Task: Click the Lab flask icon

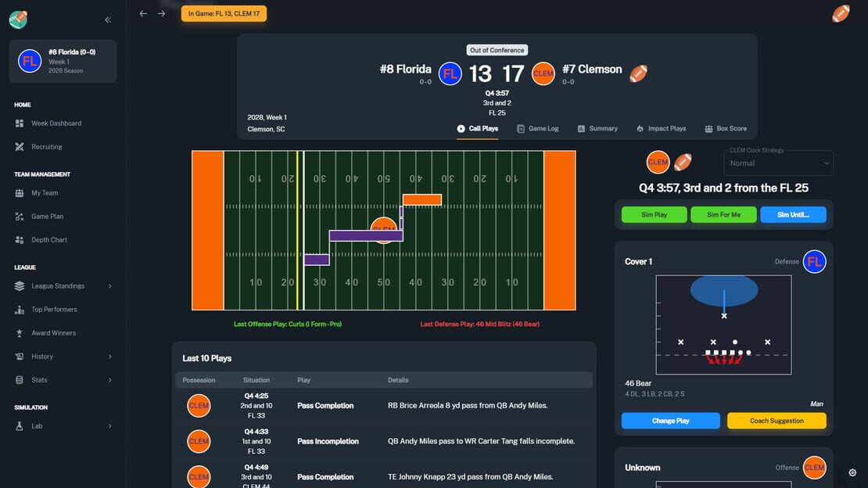Action: (x=20, y=426)
